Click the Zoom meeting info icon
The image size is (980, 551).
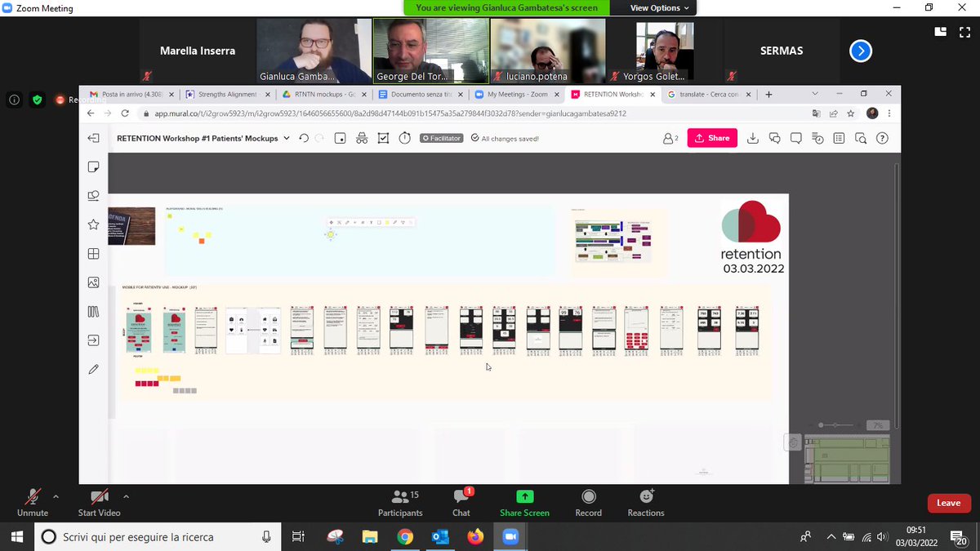[15, 100]
